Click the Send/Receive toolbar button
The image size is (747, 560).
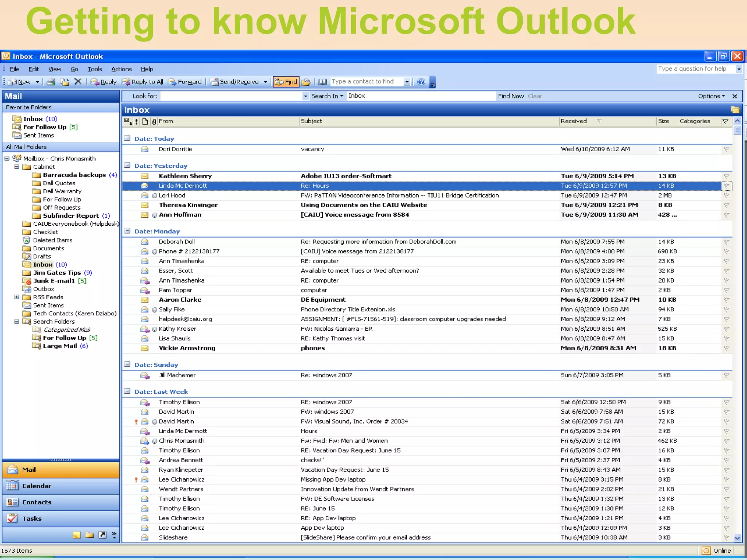pos(235,82)
